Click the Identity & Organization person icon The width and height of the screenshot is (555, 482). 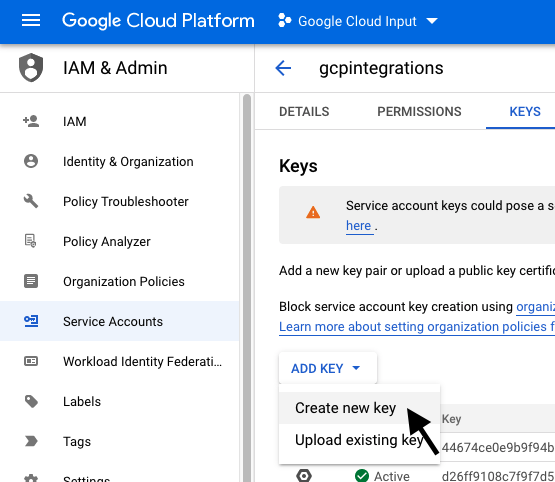click(31, 161)
